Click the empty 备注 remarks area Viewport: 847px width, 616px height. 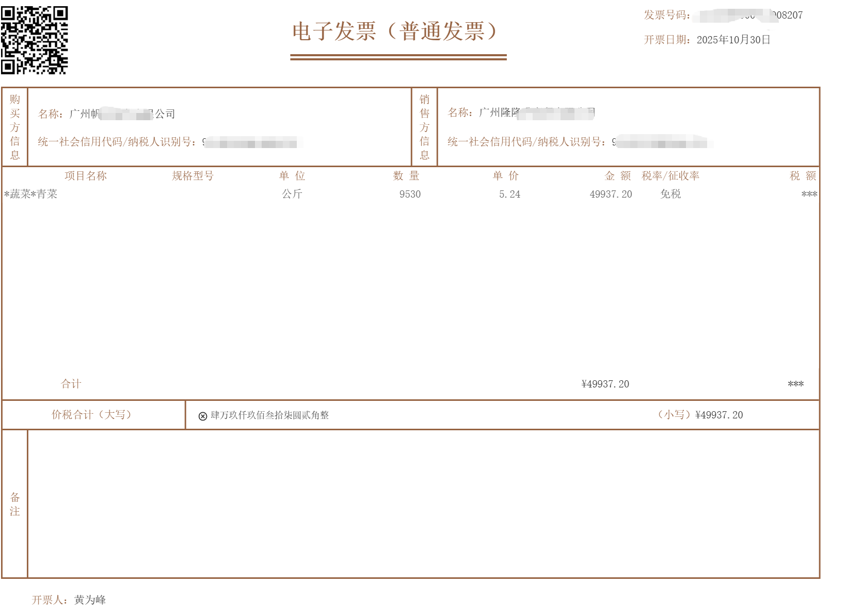(x=423, y=504)
